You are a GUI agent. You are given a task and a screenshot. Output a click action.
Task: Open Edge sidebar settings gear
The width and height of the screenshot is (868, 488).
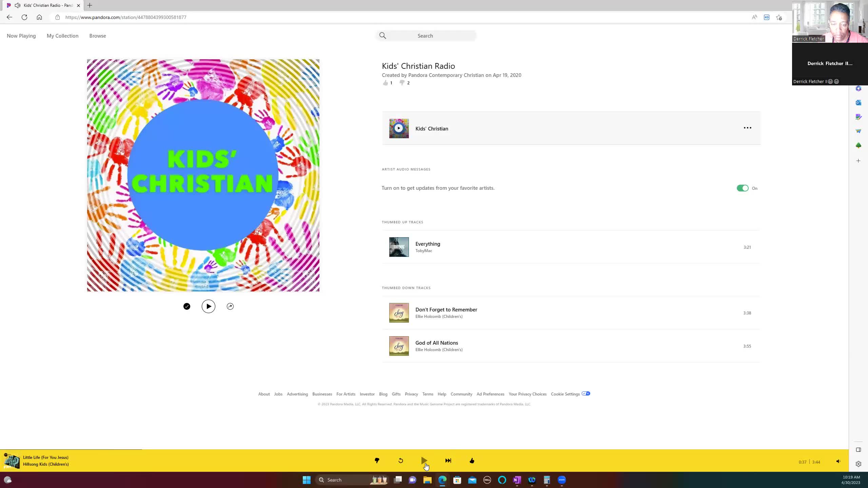[x=858, y=464]
